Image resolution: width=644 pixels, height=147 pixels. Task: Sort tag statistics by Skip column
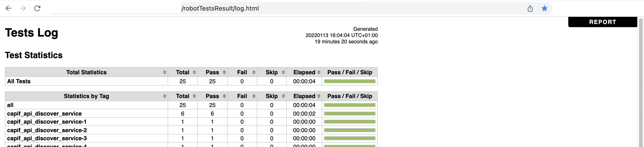tap(272, 96)
